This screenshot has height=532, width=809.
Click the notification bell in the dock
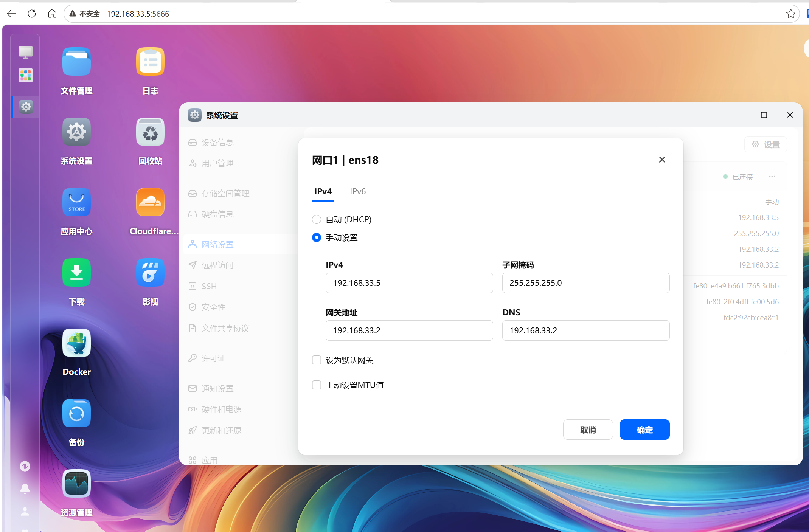pyautogui.click(x=25, y=489)
